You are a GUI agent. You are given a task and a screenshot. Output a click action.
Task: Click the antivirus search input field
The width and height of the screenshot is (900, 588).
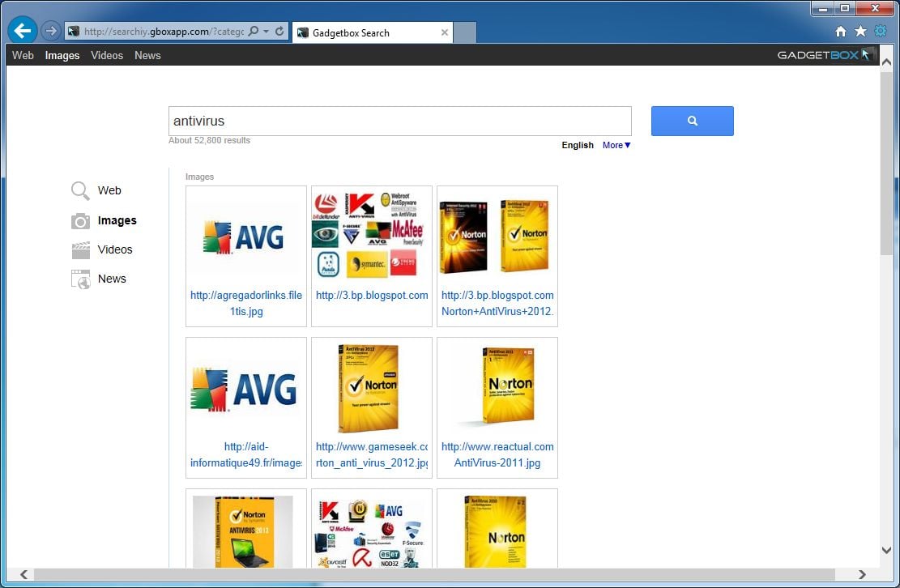point(399,121)
